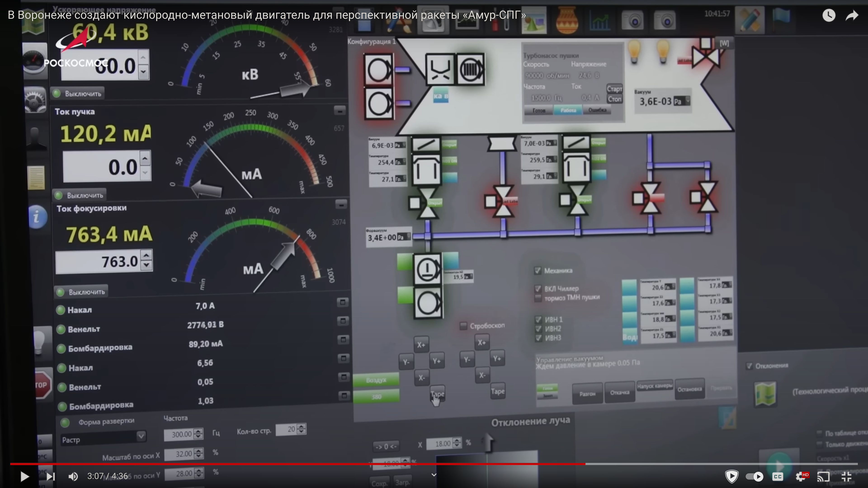The width and height of the screenshot is (868, 488).
Task: Uncheck the ВКЛ Чиллер checkbox
Action: coord(538,289)
